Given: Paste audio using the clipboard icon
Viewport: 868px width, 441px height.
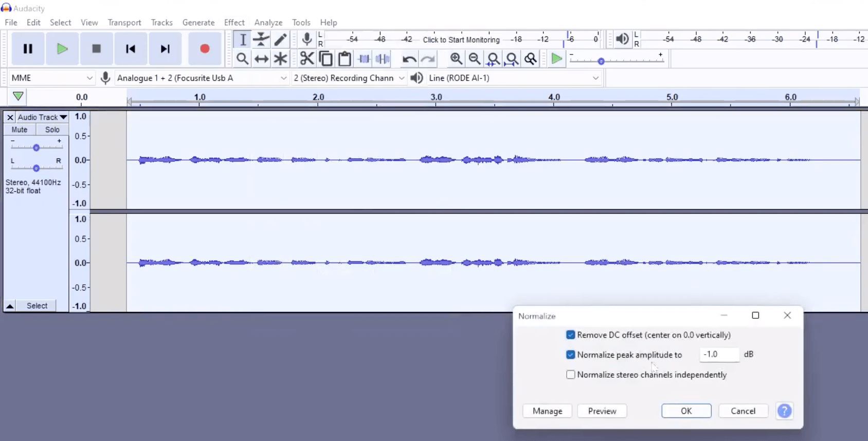Looking at the screenshot, I should (345, 59).
